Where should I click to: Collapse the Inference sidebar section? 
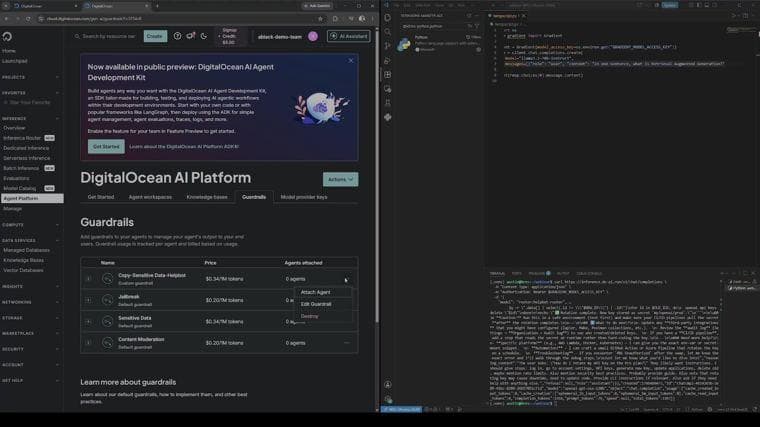point(58,118)
